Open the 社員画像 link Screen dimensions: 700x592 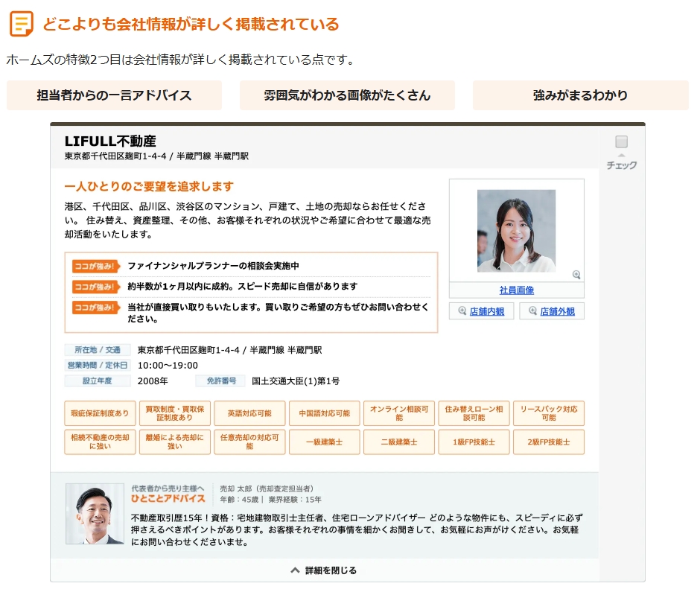click(517, 290)
